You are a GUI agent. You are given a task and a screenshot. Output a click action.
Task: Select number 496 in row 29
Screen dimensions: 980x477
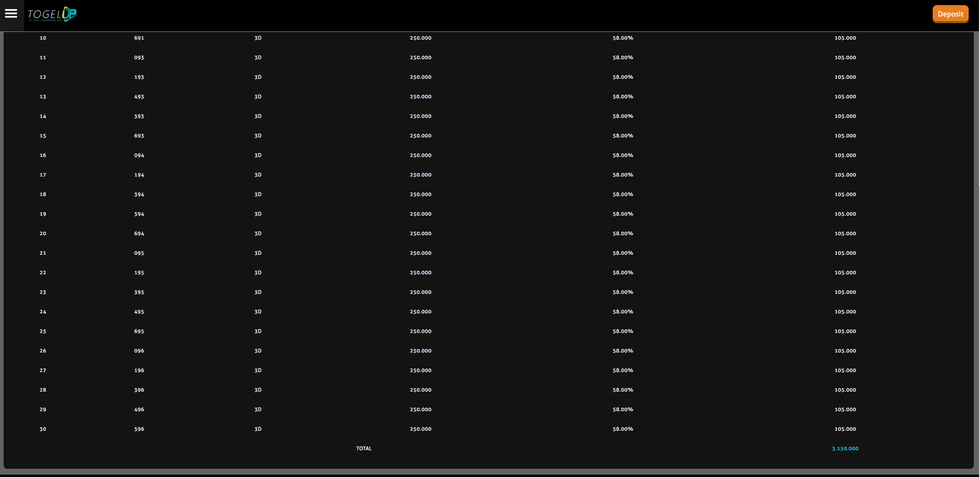click(x=139, y=410)
